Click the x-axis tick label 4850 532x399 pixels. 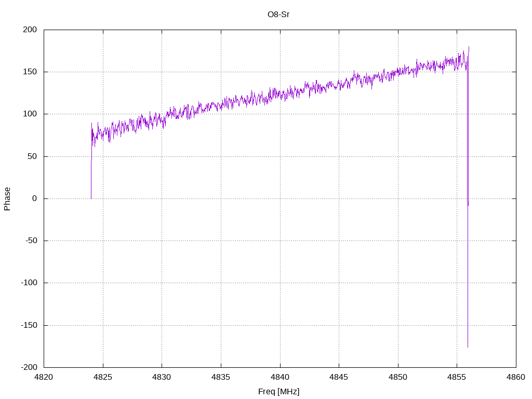[x=398, y=377]
